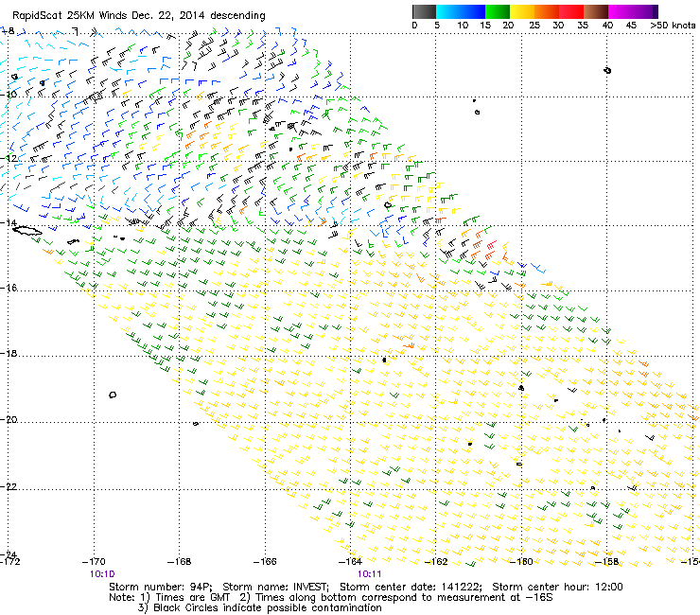Click the yellow 20-25 knots legend swatch

pos(522,11)
